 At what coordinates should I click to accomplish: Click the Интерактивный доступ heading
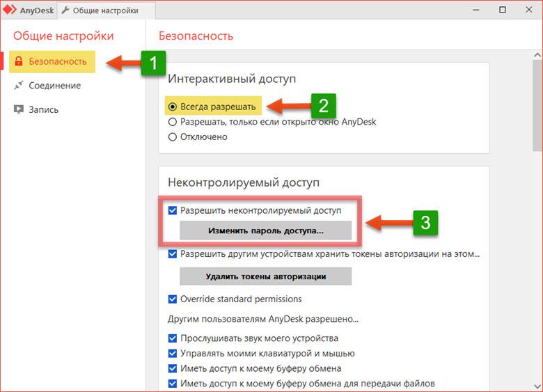click(232, 79)
